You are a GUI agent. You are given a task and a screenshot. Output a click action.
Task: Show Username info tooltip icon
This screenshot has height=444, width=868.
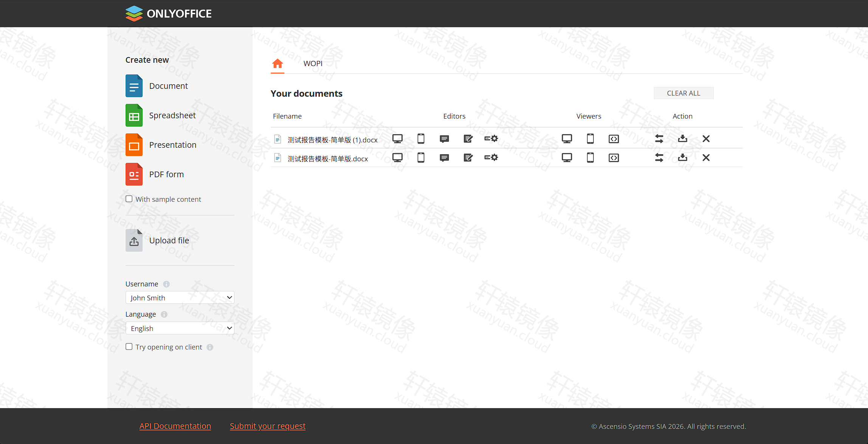[x=166, y=284]
